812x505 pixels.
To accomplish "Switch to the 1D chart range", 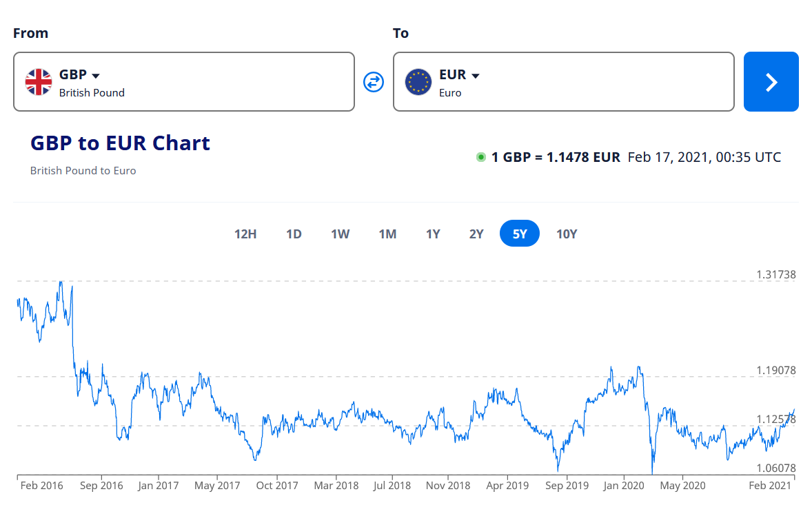I will (x=294, y=234).
